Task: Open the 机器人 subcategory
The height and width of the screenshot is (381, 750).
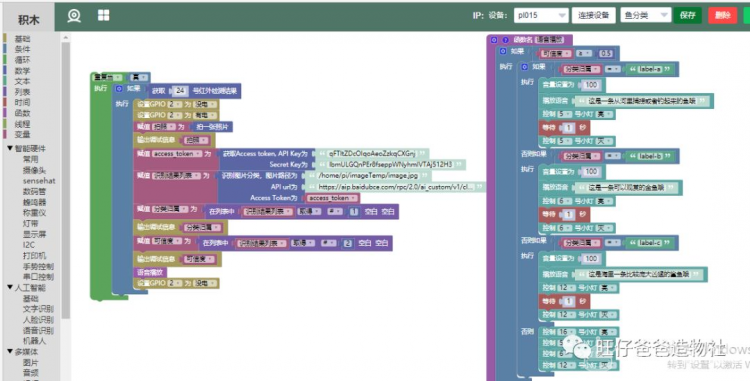Action: [34, 341]
